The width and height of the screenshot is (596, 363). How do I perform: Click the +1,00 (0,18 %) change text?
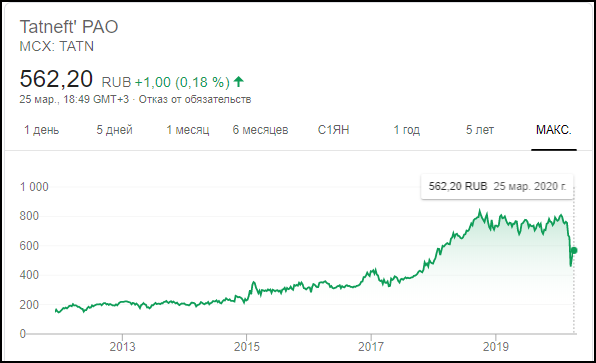(182, 82)
